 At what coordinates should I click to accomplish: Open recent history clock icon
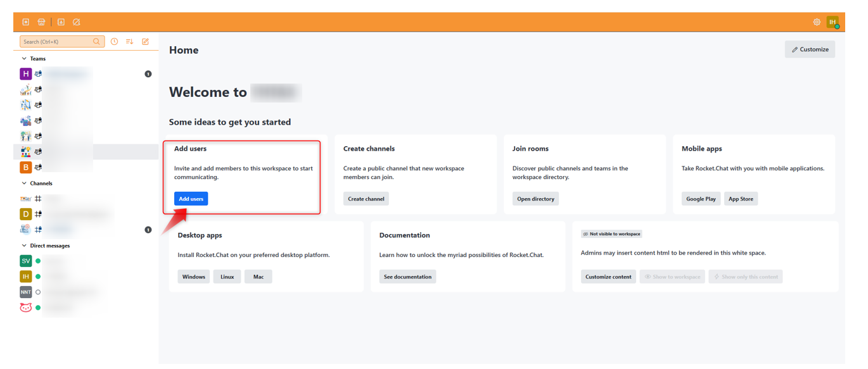click(114, 42)
